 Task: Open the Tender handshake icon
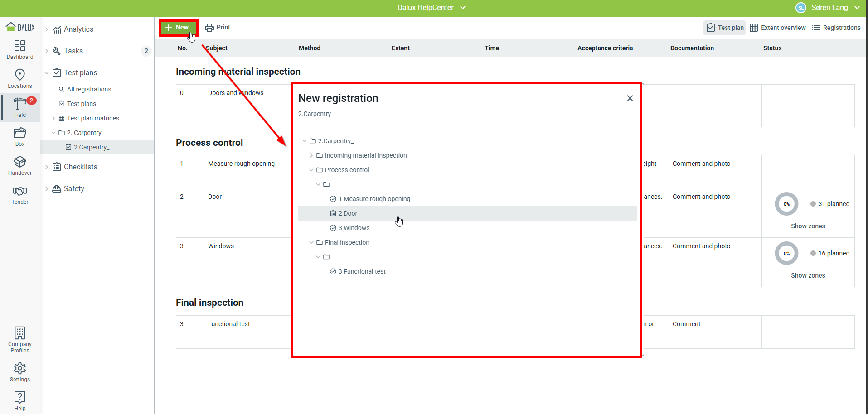(x=20, y=191)
